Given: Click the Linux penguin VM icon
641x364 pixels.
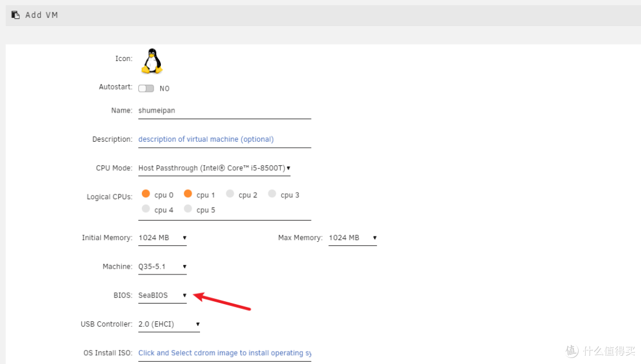Looking at the screenshot, I should coord(152,61).
